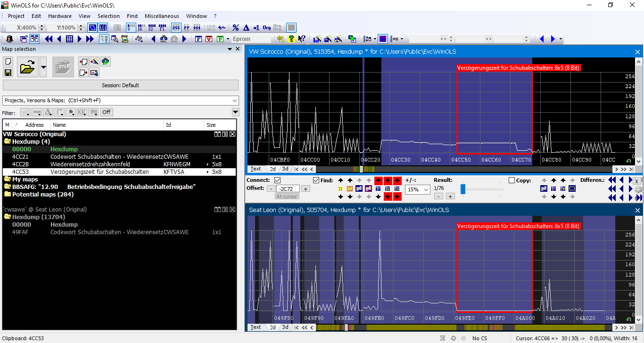Click the x1 factor icon
This screenshot has width=644, height=343.
tap(256, 27)
